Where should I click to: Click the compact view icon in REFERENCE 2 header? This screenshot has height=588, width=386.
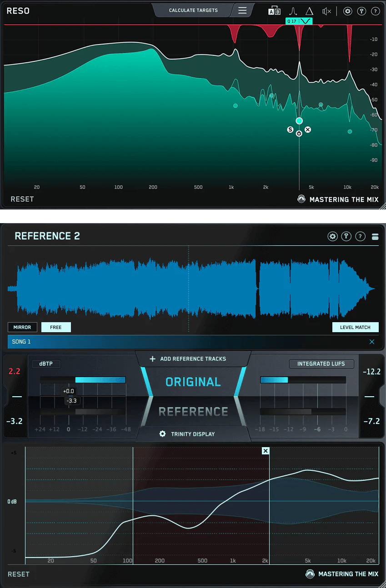point(375,236)
